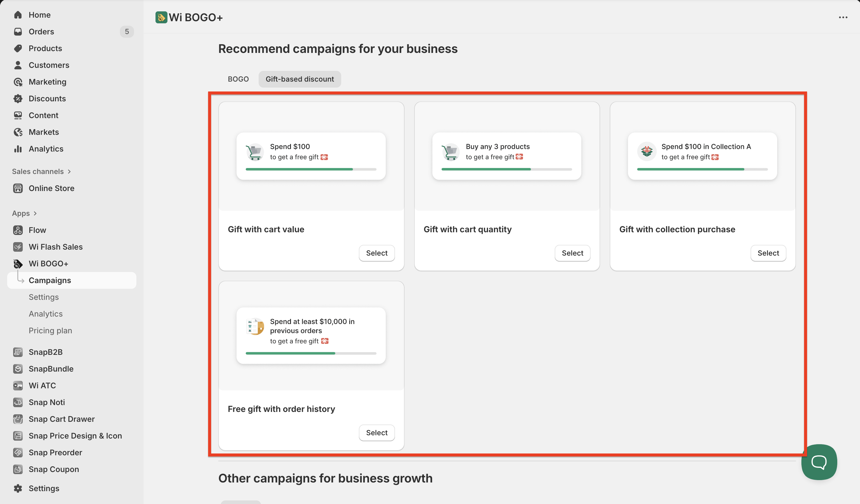Image resolution: width=860 pixels, height=504 pixels.
Task: Click the Wi BOGO+ app logo icon
Action: 161,17
